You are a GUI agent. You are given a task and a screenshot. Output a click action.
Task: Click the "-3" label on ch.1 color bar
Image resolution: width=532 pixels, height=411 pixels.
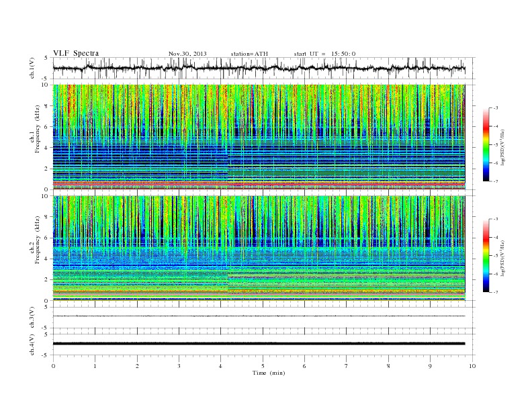pyautogui.click(x=495, y=108)
